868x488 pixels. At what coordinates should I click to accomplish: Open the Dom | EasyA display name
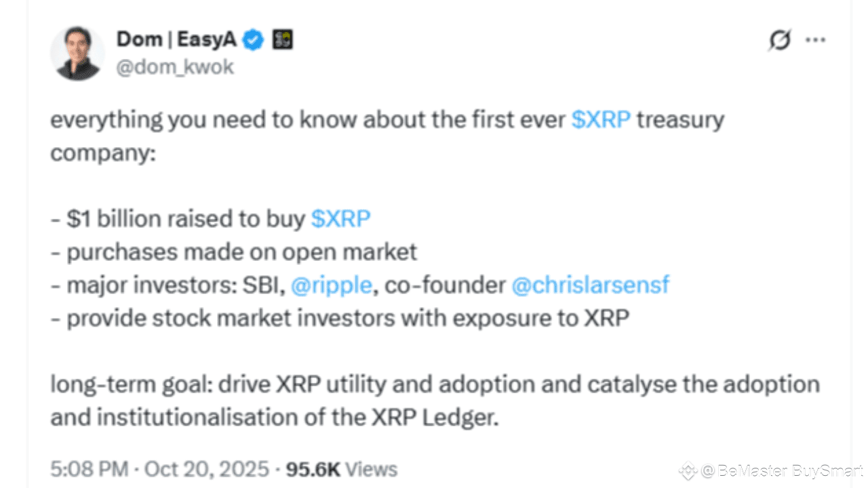177,39
